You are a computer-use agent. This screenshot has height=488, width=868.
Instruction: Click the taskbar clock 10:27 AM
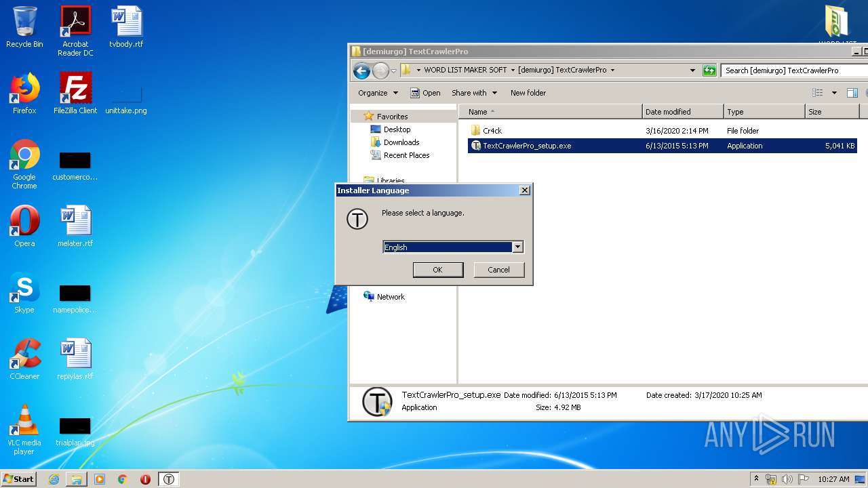pos(833,479)
